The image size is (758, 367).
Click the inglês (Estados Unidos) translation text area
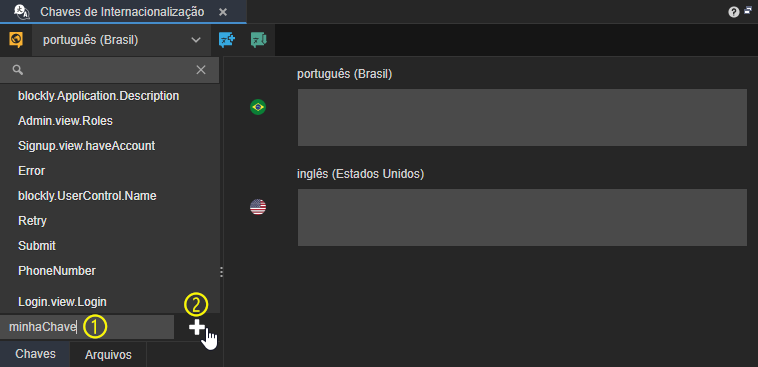522,218
